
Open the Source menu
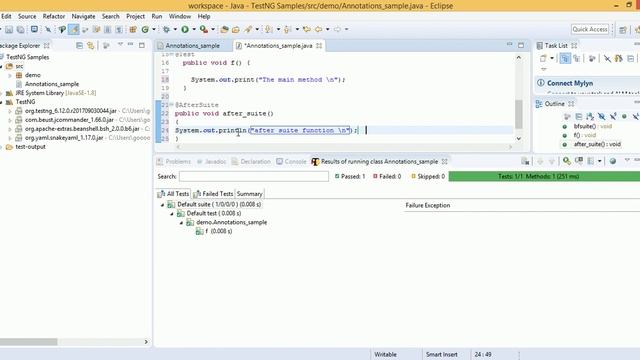click(x=27, y=16)
